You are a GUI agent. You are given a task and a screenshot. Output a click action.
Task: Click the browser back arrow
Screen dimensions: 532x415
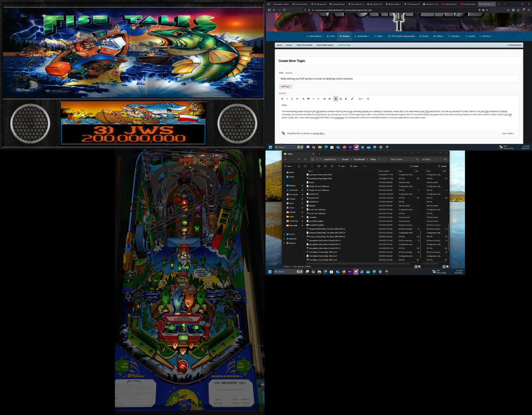(275, 10)
